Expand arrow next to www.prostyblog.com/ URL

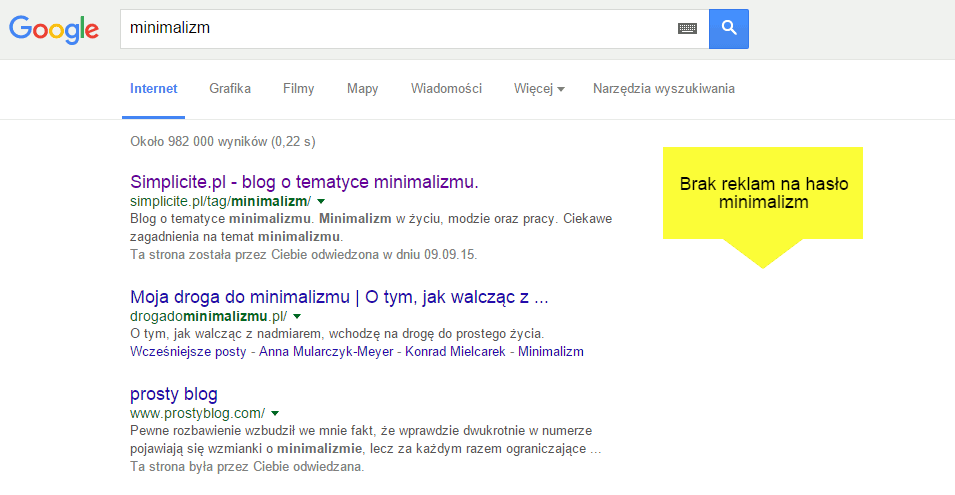coord(275,413)
